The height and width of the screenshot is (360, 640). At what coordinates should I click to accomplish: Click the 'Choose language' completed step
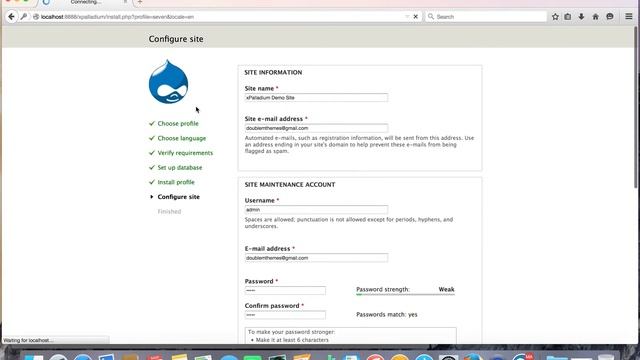[182, 138]
